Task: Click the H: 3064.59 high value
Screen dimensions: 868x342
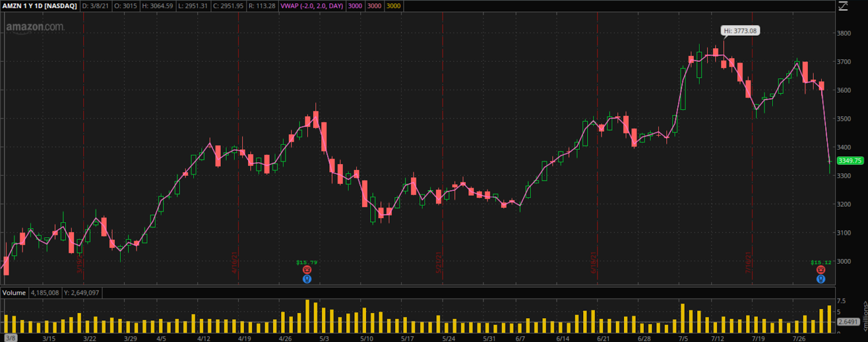Action: 158,6
